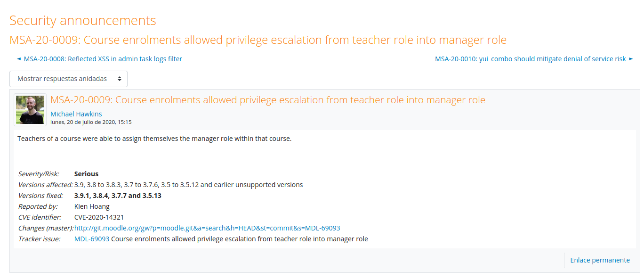
Task: Open Michael Hawkins' profile picture
Action: 30,110
